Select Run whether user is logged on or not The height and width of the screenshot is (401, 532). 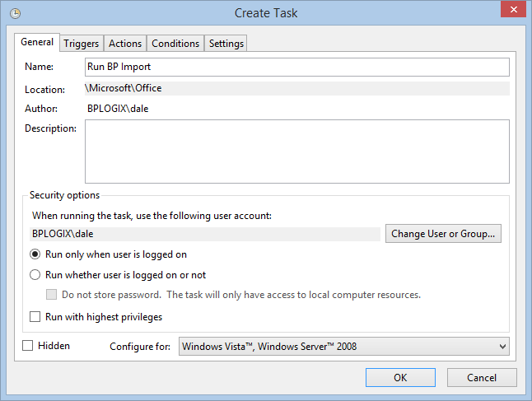[35, 275]
